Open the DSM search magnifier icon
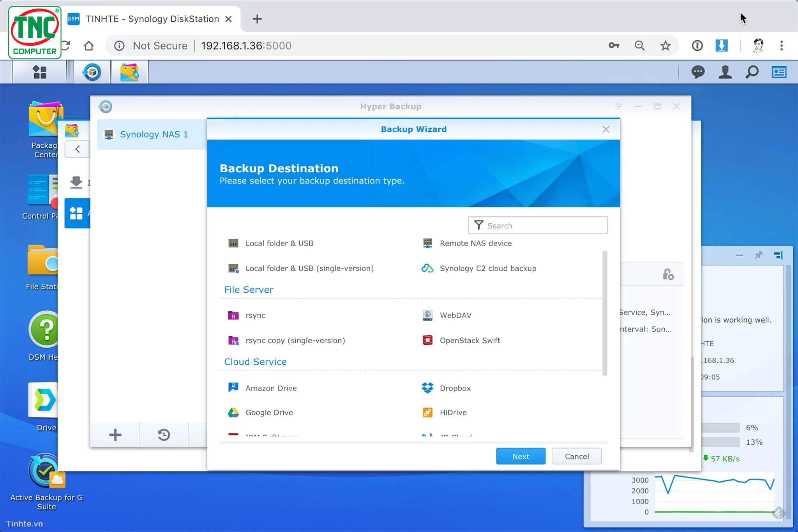 pyautogui.click(x=752, y=72)
